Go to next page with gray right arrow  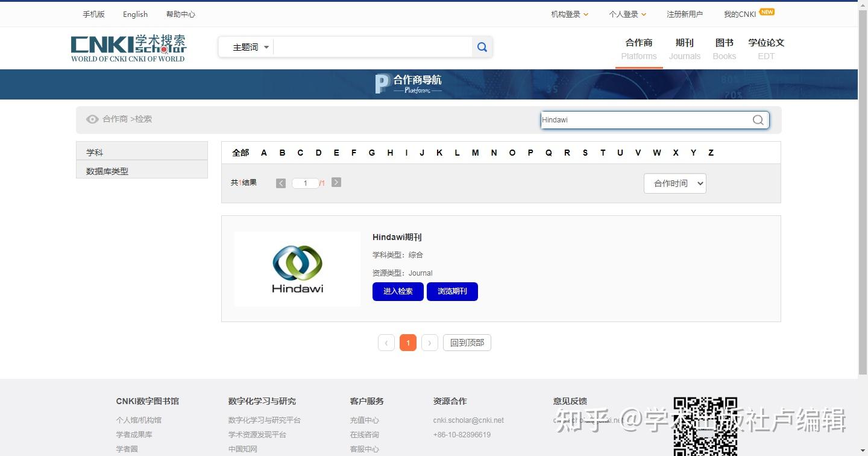coord(336,182)
